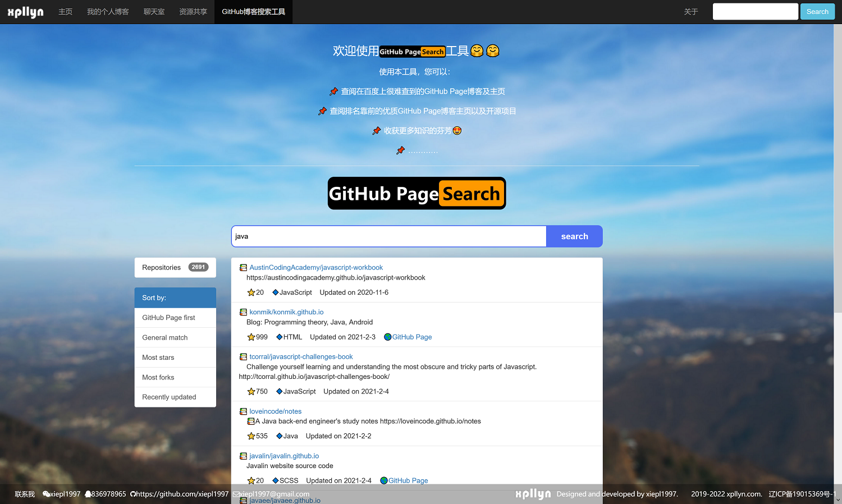Click JavaScript diamond icon in tcorral row

280,391
